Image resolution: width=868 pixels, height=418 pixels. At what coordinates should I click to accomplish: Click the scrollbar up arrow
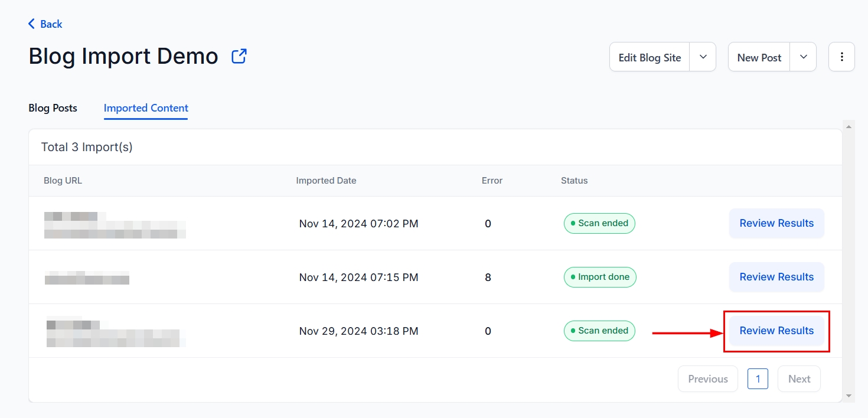pos(849,126)
